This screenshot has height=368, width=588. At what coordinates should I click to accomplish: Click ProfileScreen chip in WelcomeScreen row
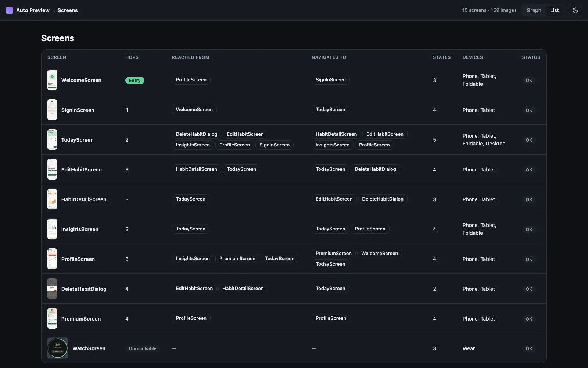click(191, 80)
